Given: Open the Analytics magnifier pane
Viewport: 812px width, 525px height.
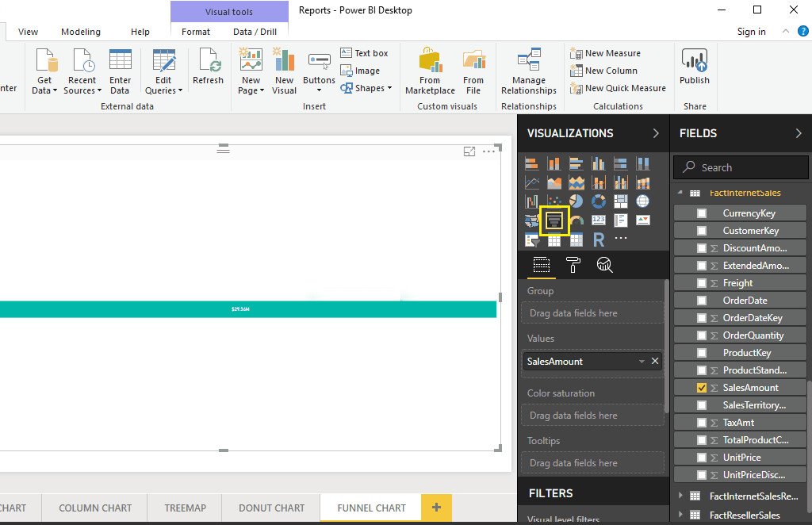Looking at the screenshot, I should coord(604,265).
